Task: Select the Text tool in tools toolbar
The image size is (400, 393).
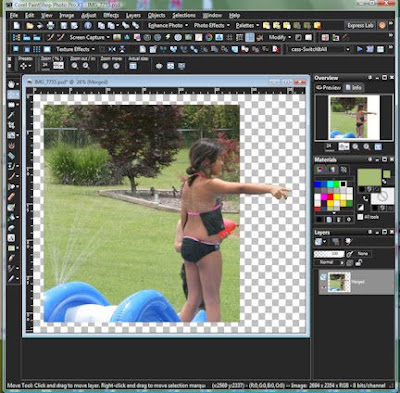Action: (x=11, y=238)
